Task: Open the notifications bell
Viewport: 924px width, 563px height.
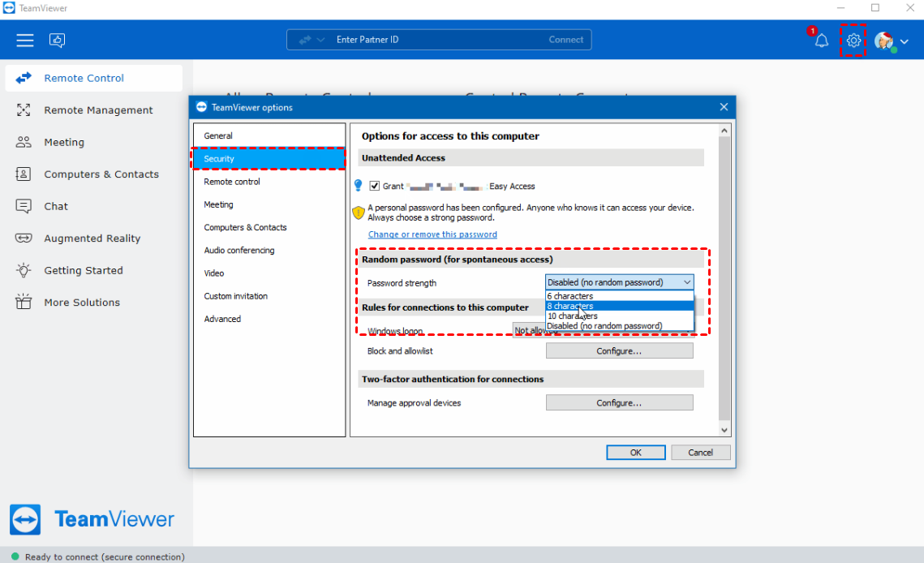Action: (822, 41)
